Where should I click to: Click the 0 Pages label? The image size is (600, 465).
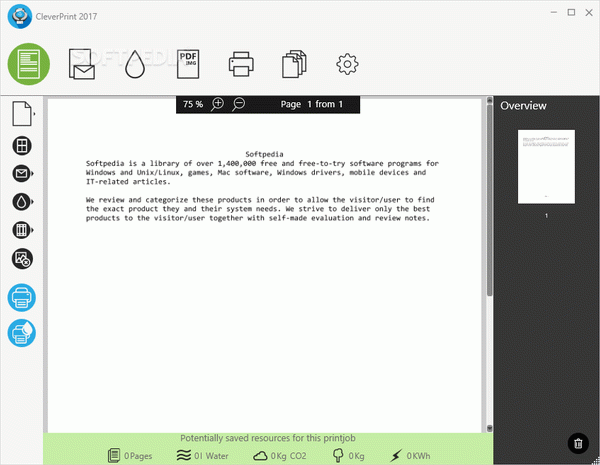(138, 456)
